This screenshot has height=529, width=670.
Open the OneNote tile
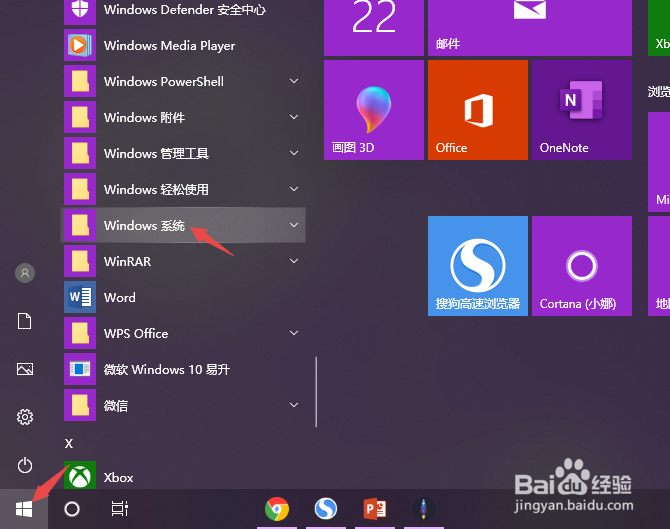[x=582, y=110]
